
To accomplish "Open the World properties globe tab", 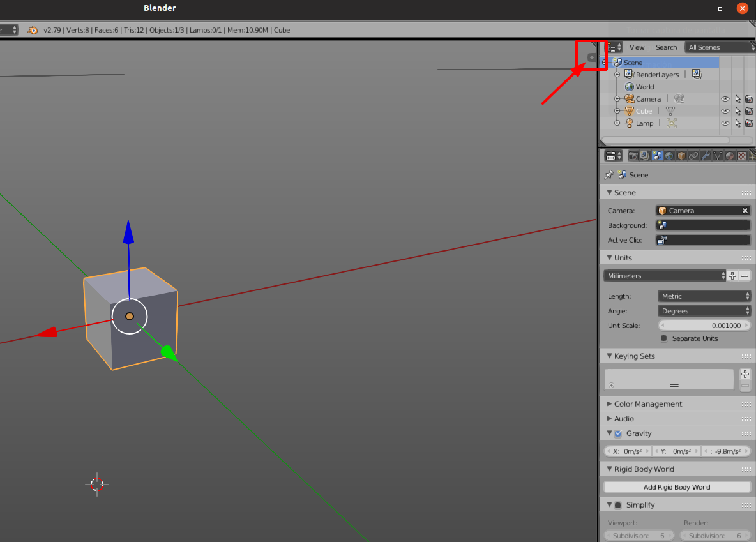I will point(669,156).
